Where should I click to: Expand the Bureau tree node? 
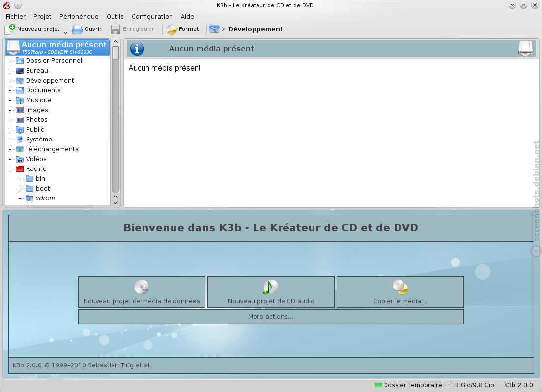point(10,71)
